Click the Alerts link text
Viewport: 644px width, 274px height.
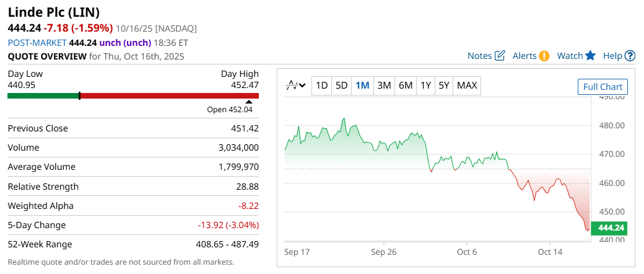[x=524, y=56]
